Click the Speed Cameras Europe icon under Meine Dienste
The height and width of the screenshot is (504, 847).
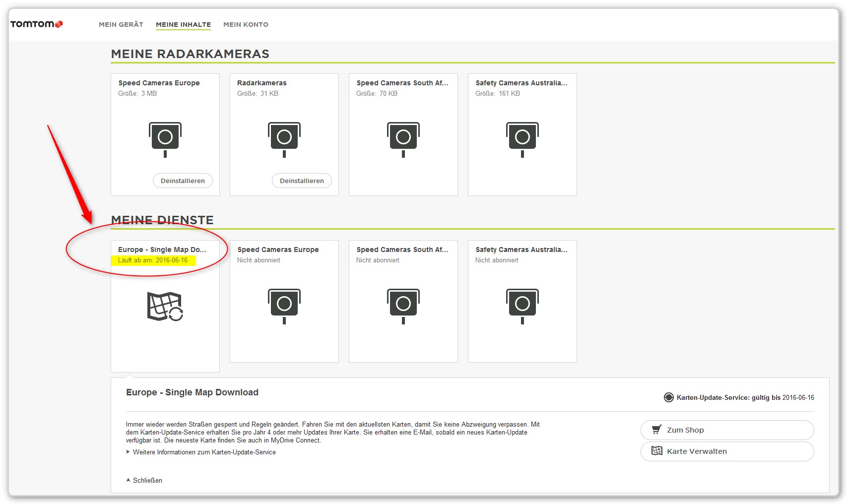(284, 306)
